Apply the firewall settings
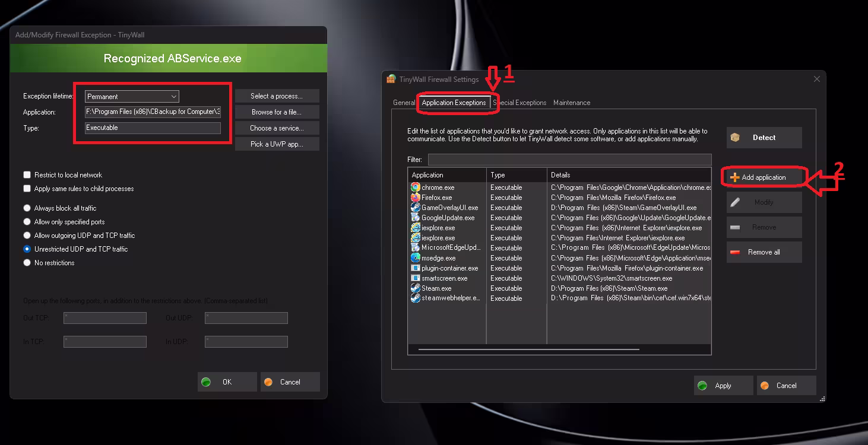The width and height of the screenshot is (868, 445). (x=723, y=386)
